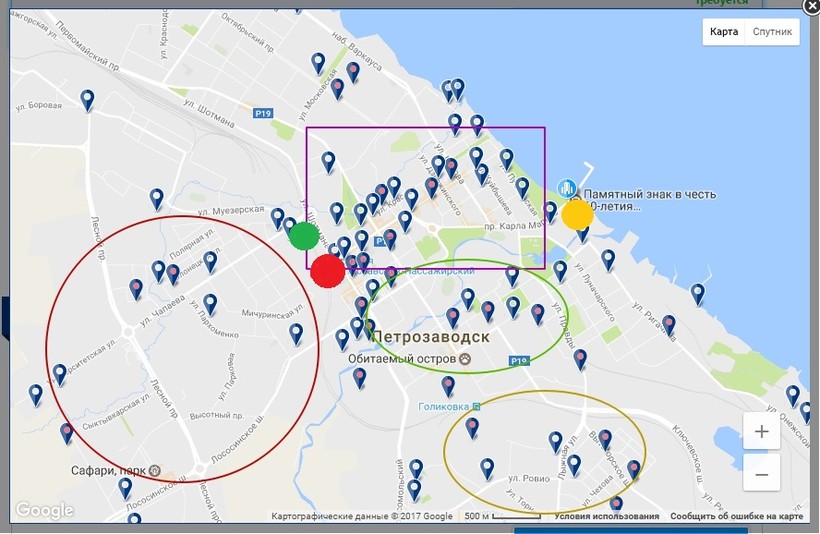Viewport: 820px width, 534px height.
Task: Click the yellow circle marker near the waterfront
Action: [x=577, y=214]
